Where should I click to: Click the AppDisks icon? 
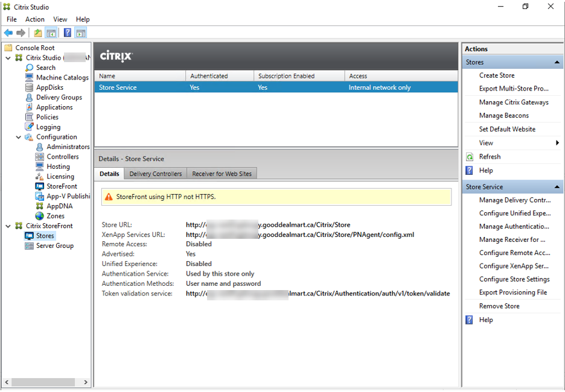click(x=30, y=87)
